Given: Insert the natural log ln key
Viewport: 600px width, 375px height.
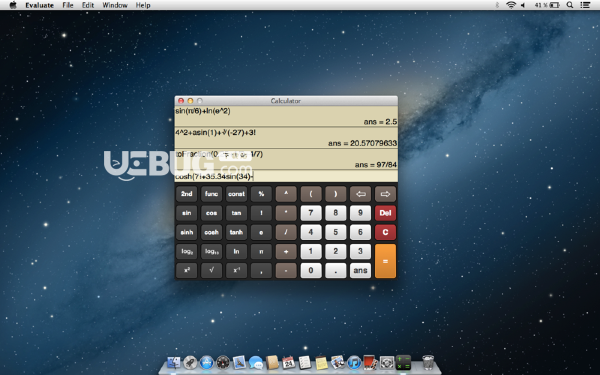Looking at the screenshot, I should pyautogui.click(x=236, y=251).
